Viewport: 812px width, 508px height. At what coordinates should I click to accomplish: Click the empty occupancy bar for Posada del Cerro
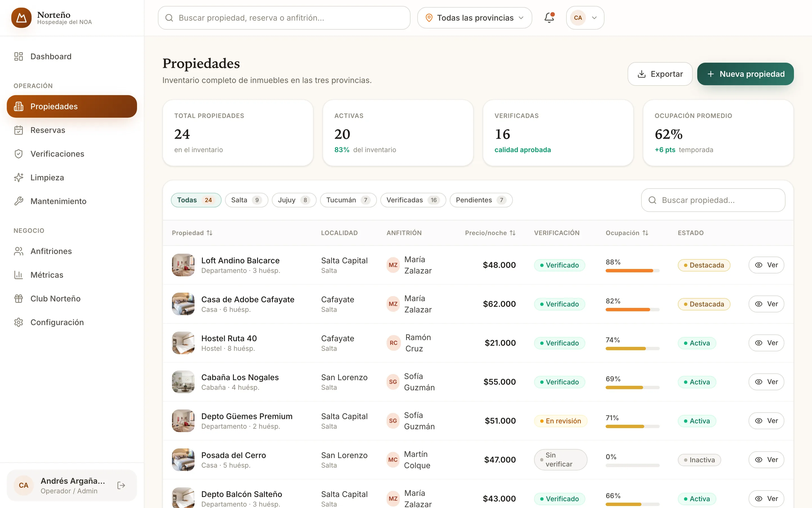click(x=632, y=466)
